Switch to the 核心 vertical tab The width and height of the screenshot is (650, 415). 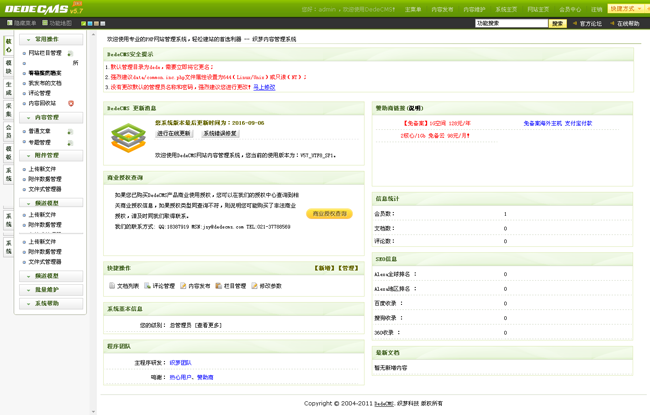[9, 46]
